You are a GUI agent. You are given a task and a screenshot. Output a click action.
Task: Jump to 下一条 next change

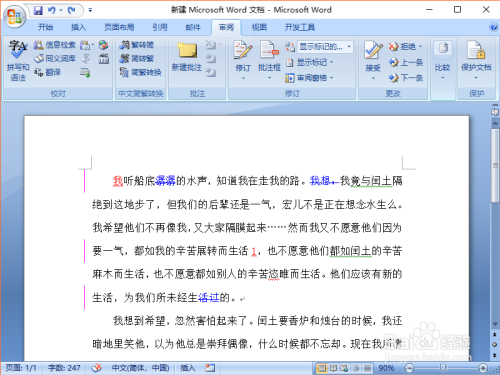tap(406, 78)
